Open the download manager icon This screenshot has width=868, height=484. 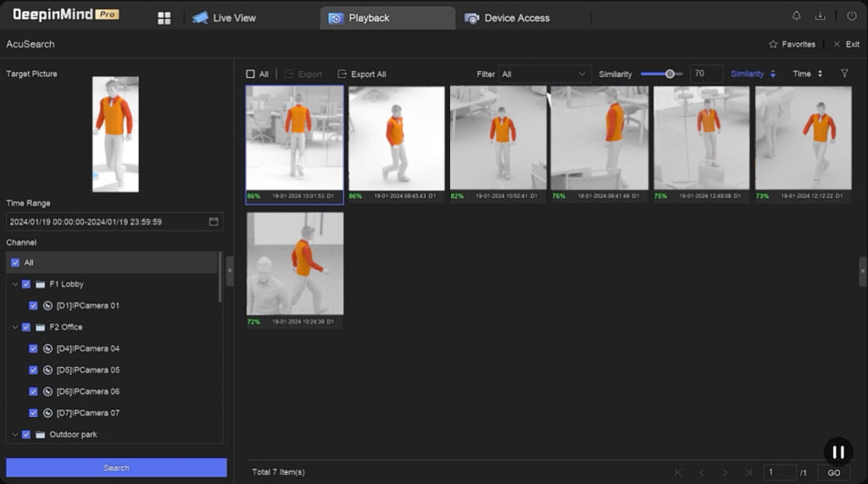click(820, 16)
